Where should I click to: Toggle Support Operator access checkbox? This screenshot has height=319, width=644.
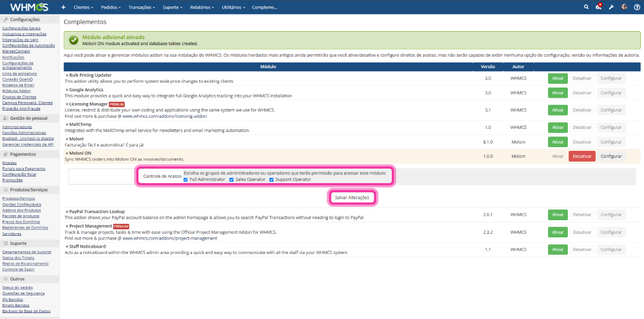tap(272, 179)
